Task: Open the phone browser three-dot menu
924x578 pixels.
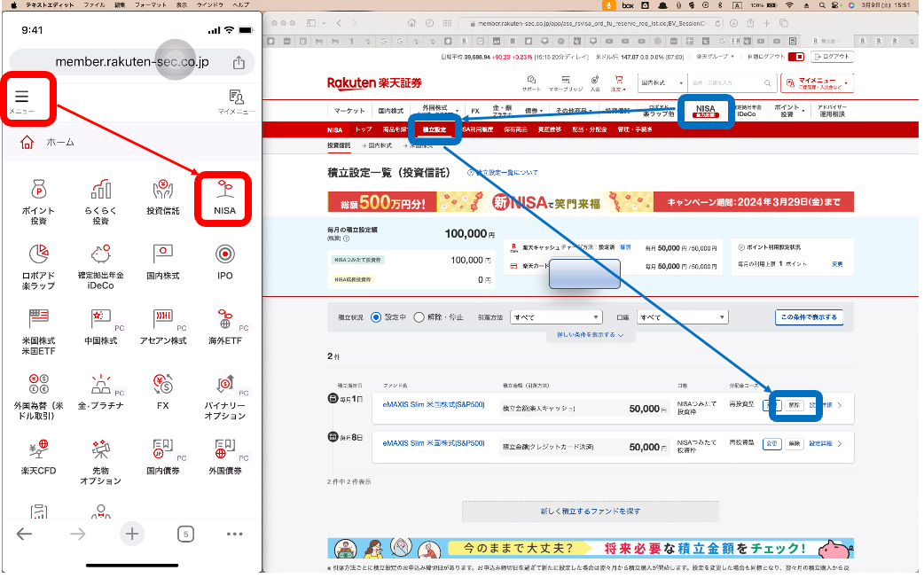Action: 234,534
